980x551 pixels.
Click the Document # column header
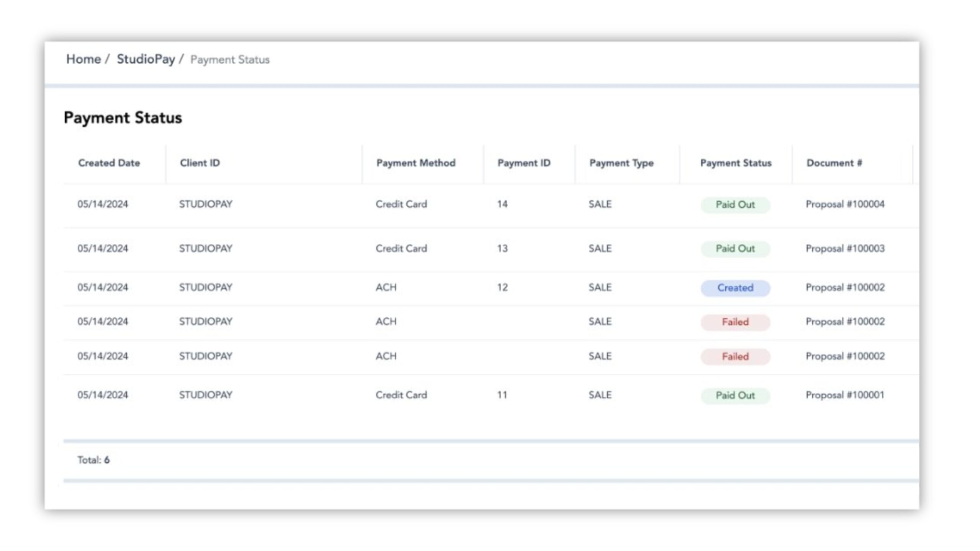(834, 163)
